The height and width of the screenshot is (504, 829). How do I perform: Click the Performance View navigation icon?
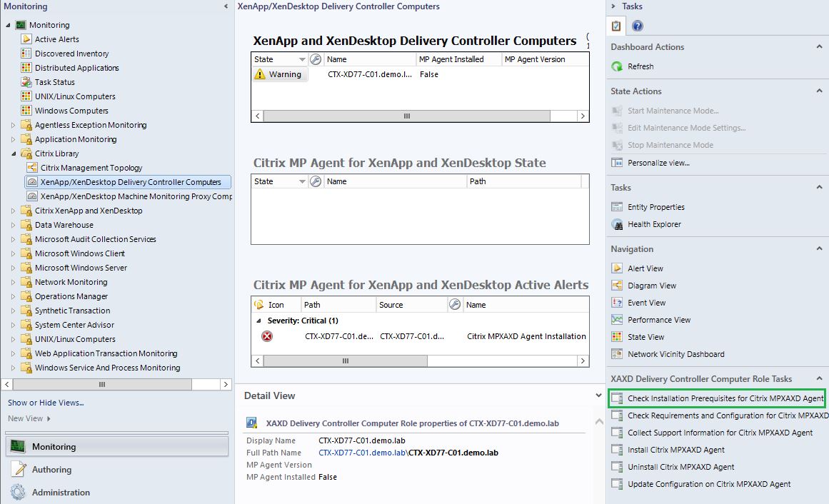click(617, 320)
